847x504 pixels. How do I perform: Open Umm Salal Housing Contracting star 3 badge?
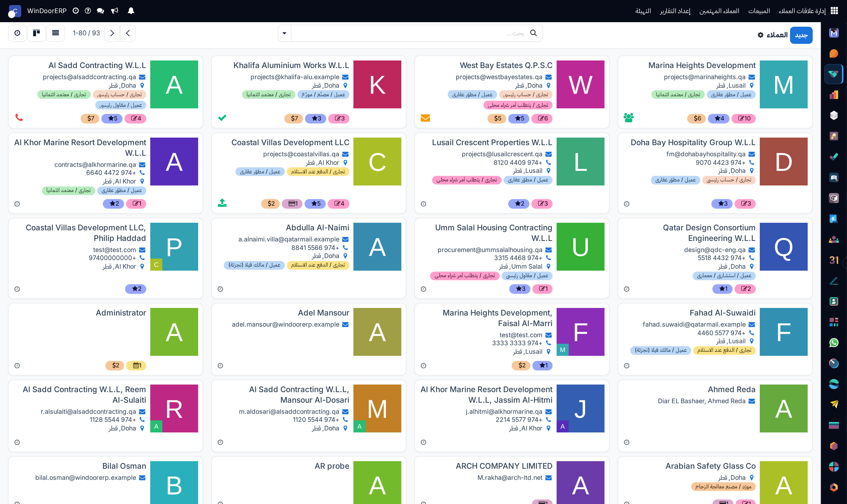click(520, 289)
